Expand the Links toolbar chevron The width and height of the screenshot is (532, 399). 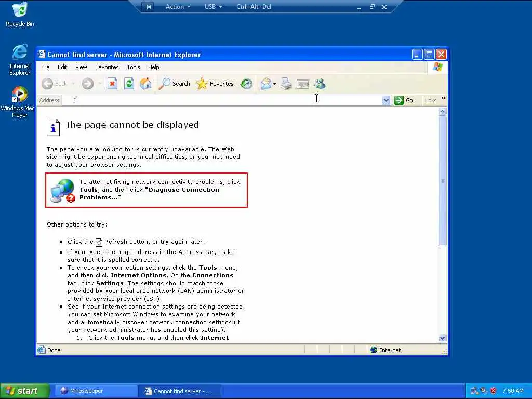coord(444,98)
